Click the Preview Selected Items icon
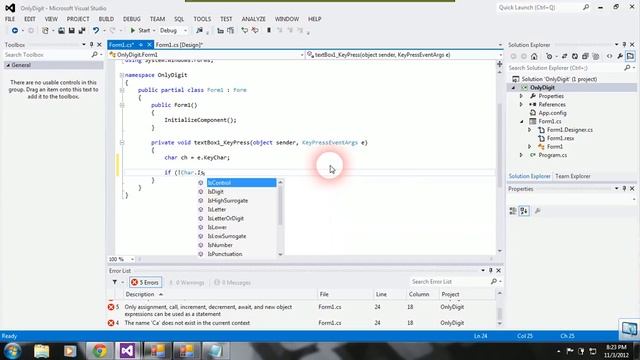This screenshot has height=360, width=640. [630, 56]
